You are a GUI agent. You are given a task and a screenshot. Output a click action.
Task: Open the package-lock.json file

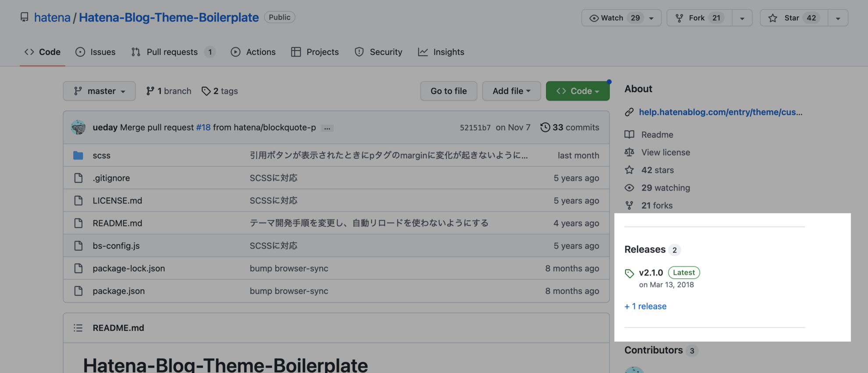(128, 268)
